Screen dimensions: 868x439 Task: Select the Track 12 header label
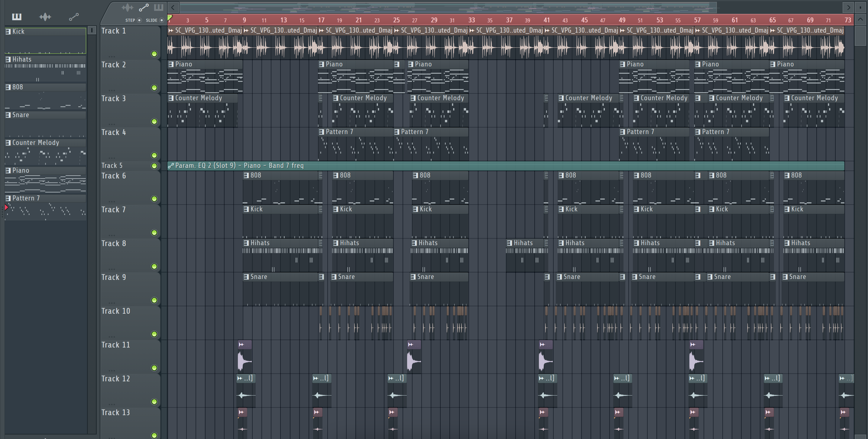point(115,379)
